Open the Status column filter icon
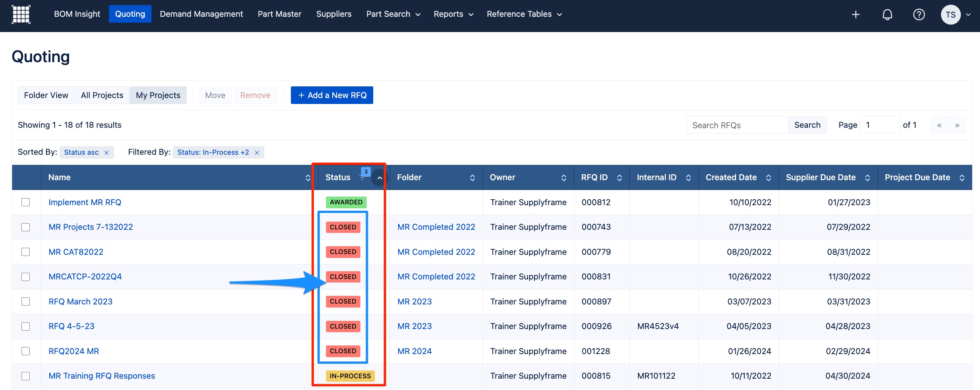This screenshot has height=390, width=980. pos(362,177)
